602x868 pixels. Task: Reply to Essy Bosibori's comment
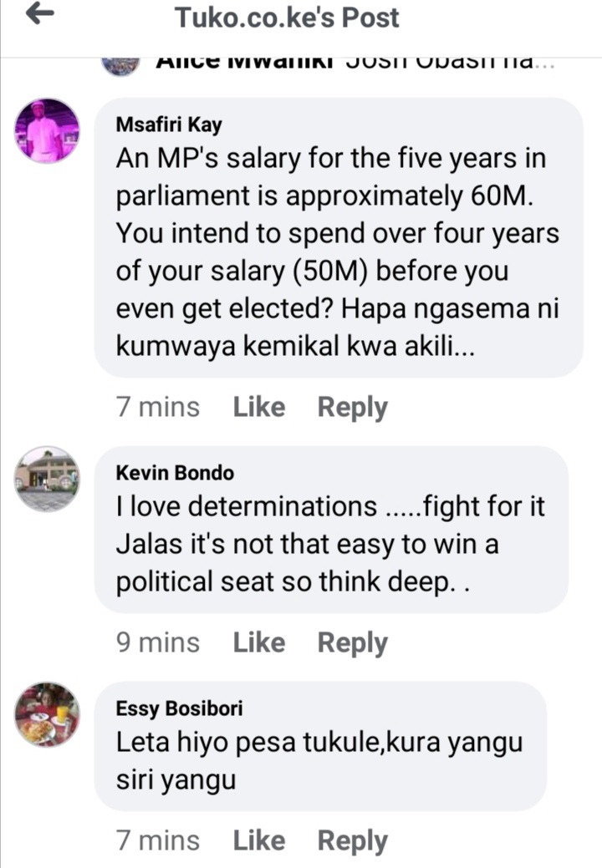pyautogui.click(x=352, y=841)
